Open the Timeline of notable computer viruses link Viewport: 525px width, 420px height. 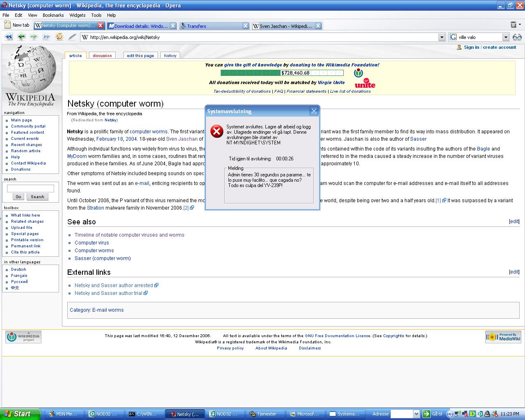click(130, 235)
